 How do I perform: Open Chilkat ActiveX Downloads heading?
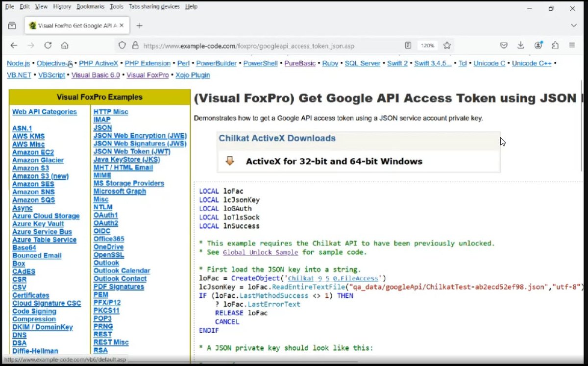pyautogui.click(x=277, y=138)
